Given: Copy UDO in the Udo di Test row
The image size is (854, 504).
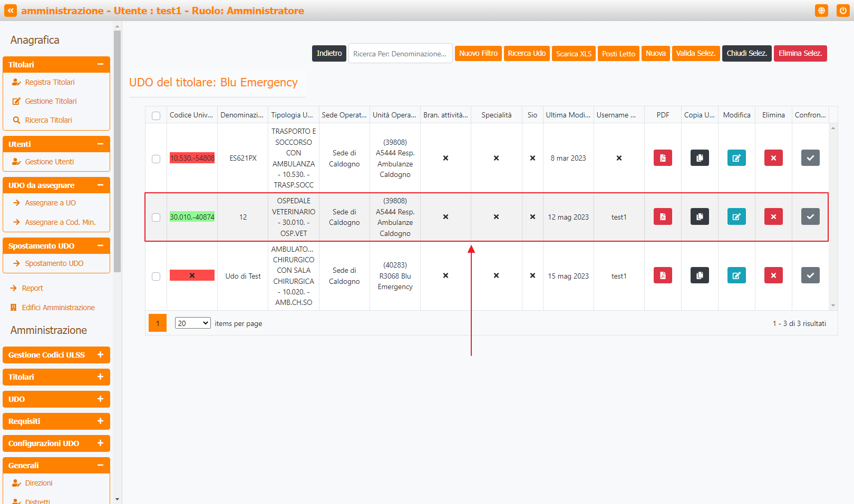Looking at the screenshot, I should point(700,275).
